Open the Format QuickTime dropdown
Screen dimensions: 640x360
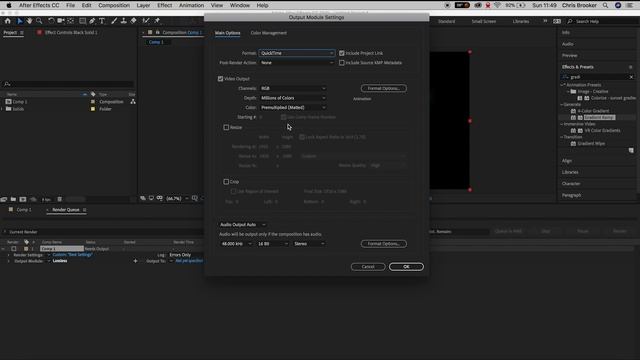297,53
